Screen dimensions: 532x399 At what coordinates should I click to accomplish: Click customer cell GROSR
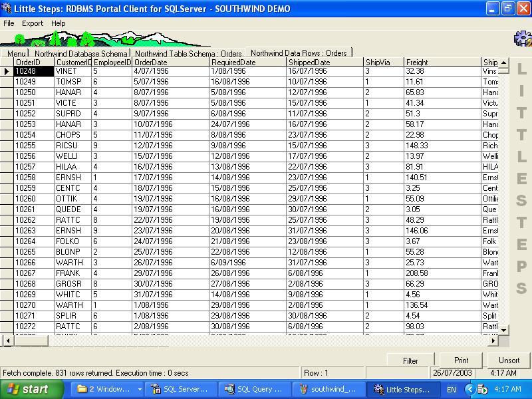click(x=72, y=284)
